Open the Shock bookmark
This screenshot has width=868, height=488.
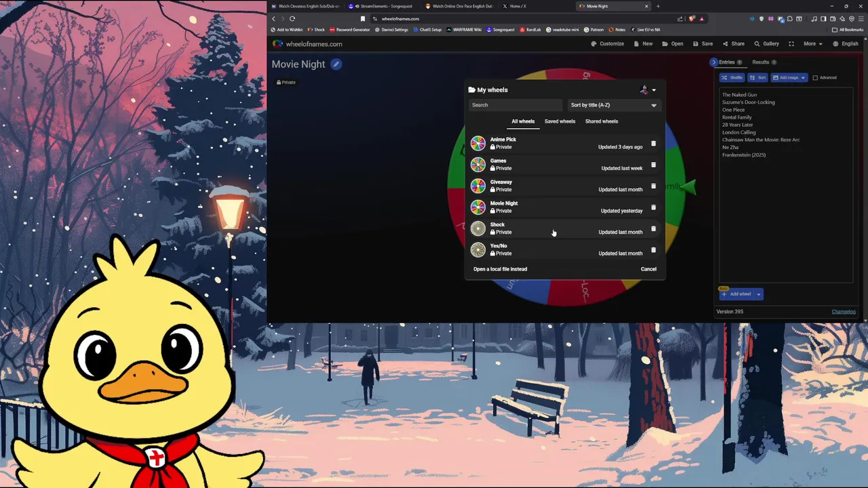pyautogui.click(x=316, y=30)
